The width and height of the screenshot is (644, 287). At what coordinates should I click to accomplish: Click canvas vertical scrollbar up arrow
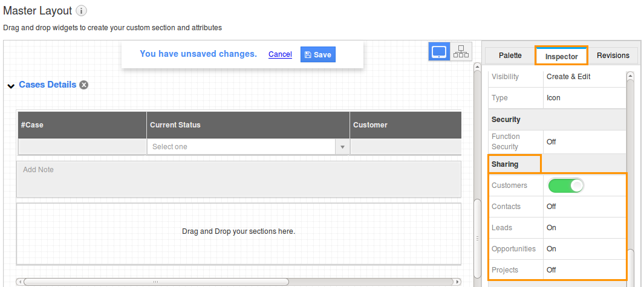477,66
